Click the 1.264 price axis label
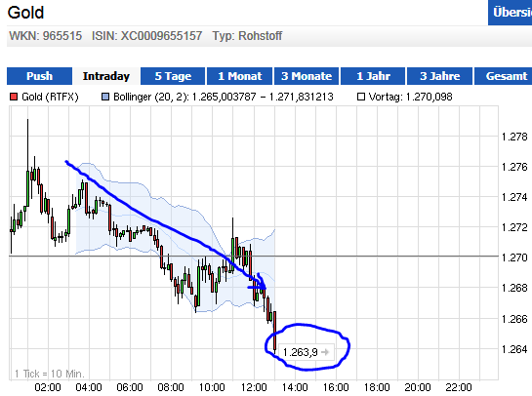This screenshot has width=532, height=396. point(514,349)
